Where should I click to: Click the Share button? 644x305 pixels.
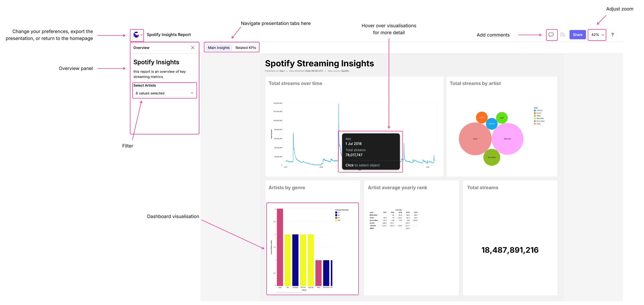coord(577,35)
